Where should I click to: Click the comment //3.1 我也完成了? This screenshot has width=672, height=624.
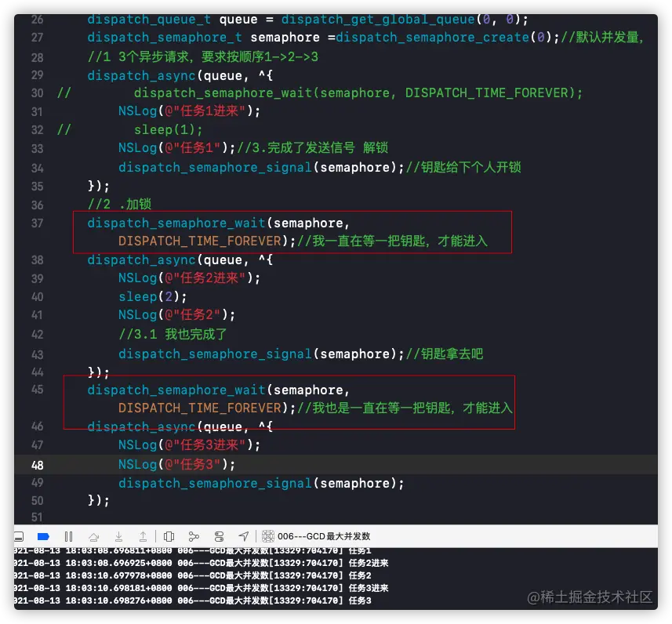[x=173, y=334]
